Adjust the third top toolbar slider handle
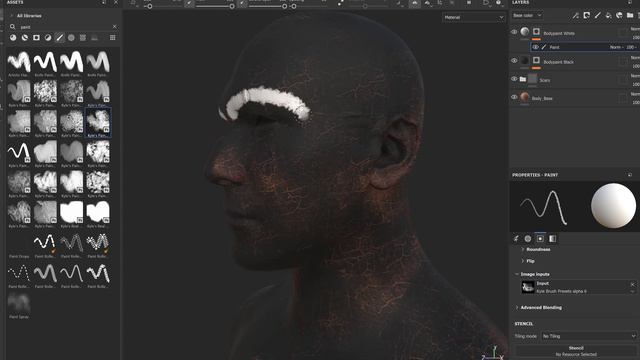Screen dimensions: 640x360 point(284,6)
